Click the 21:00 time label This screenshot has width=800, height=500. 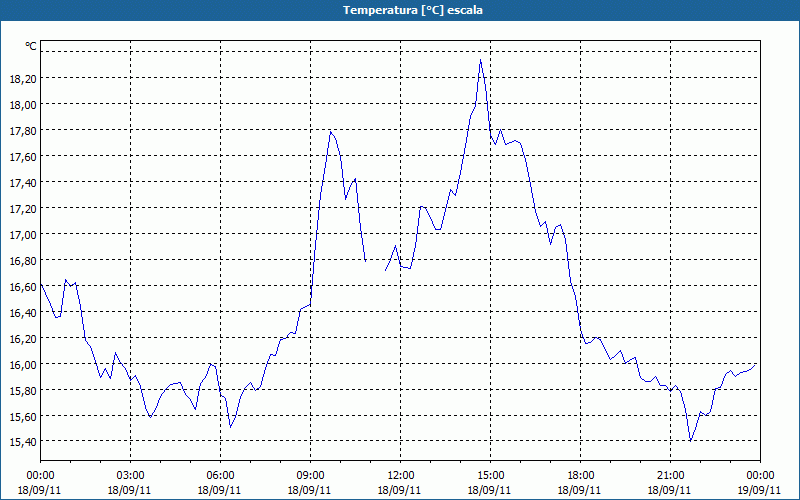tap(670, 476)
